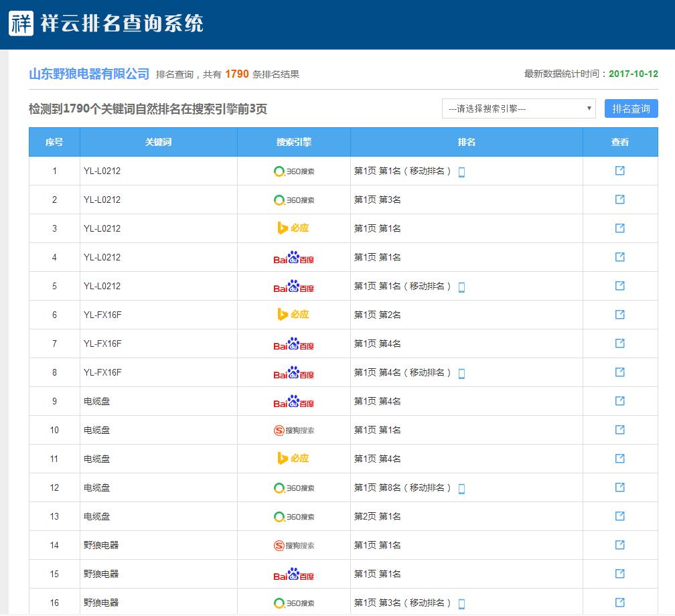Click 祥云排名查询系统 site title

(x=122, y=23)
